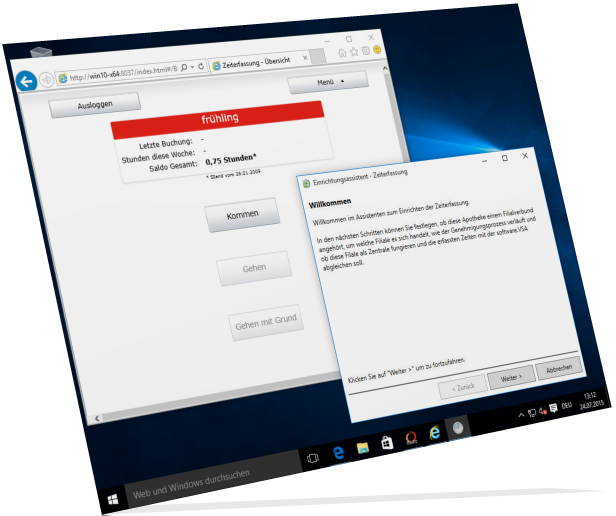
Task: Expand the Menü dropdown button
Action: (x=328, y=80)
